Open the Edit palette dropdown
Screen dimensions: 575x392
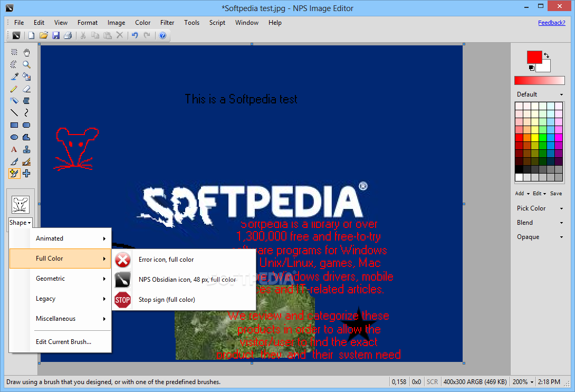pyautogui.click(x=540, y=193)
